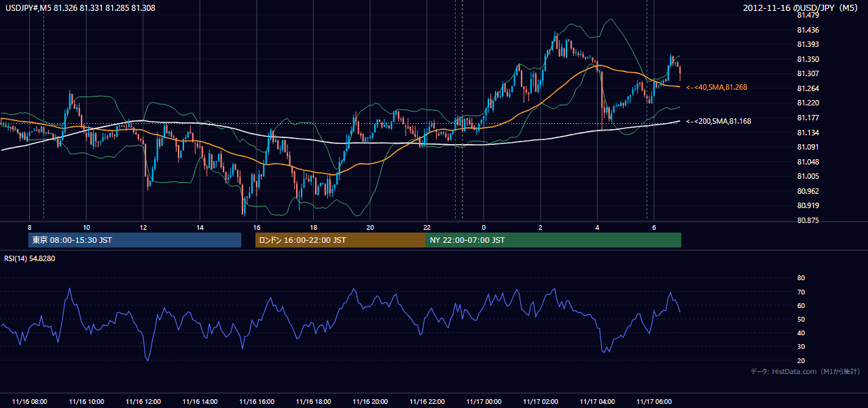Click RSI axis level 50
868x408 pixels.
point(801,319)
